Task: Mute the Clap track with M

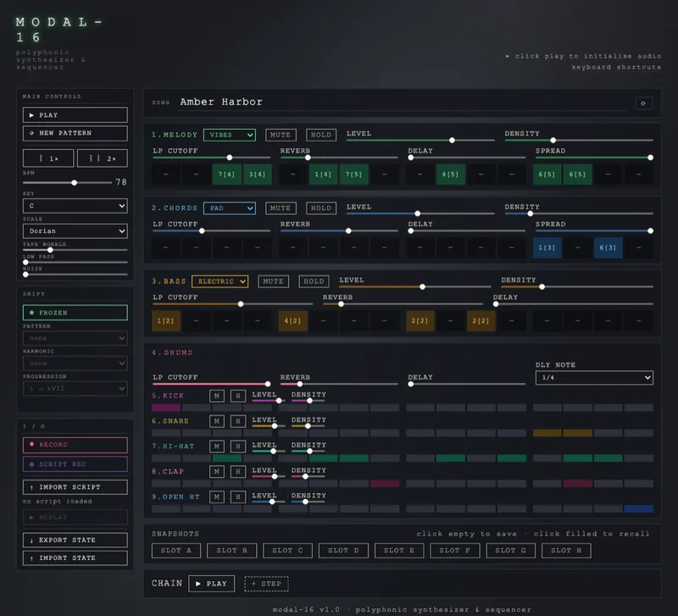Action: [217, 472]
